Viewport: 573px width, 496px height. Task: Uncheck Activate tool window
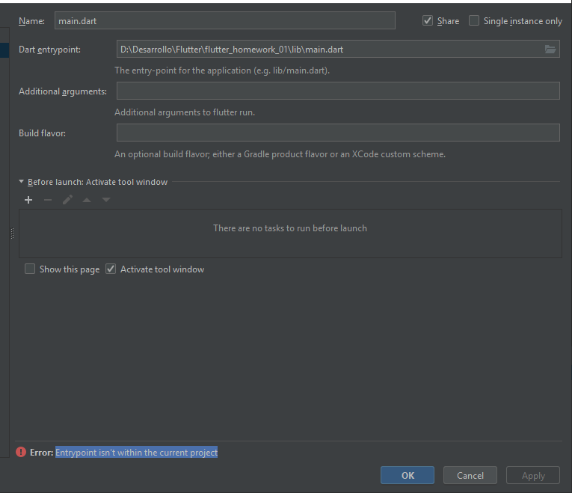pyautogui.click(x=110, y=269)
